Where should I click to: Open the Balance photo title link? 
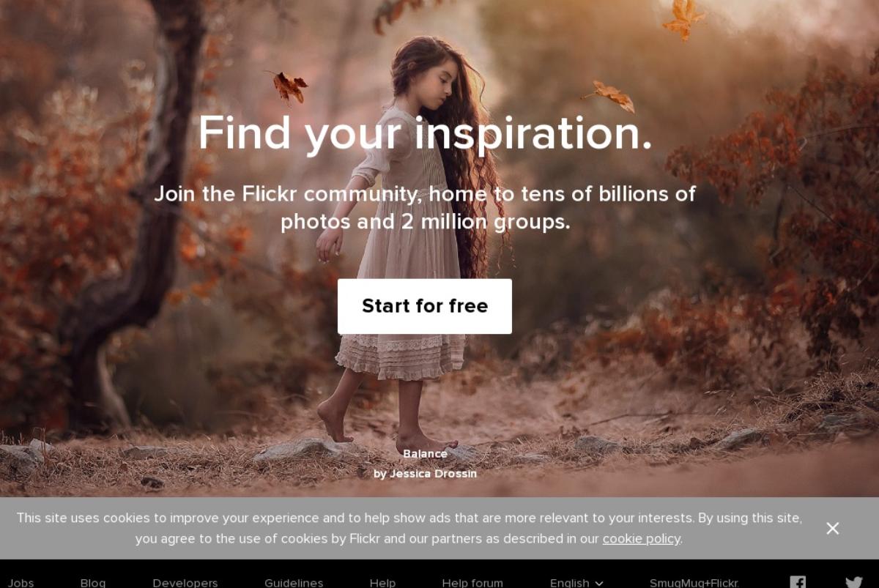[425, 454]
